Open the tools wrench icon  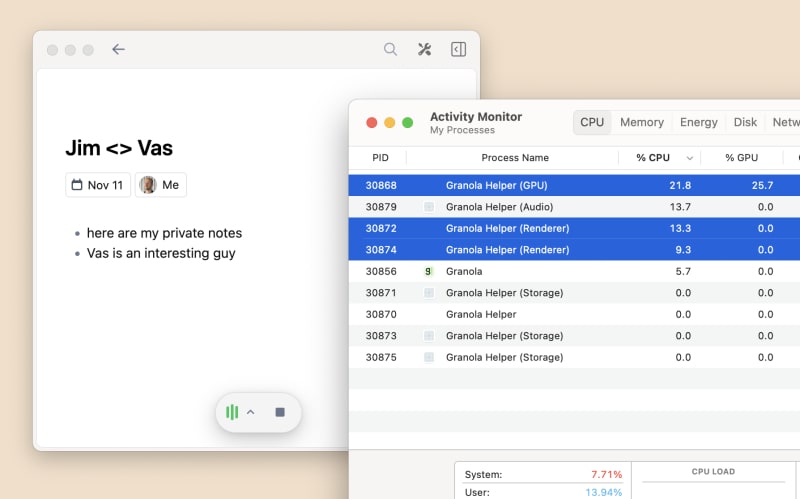pos(424,49)
